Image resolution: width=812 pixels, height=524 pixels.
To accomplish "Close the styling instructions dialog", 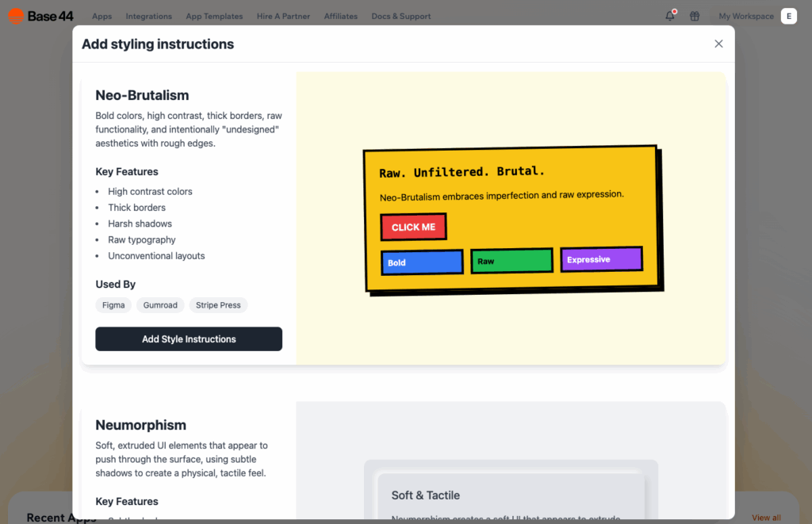I will point(718,44).
